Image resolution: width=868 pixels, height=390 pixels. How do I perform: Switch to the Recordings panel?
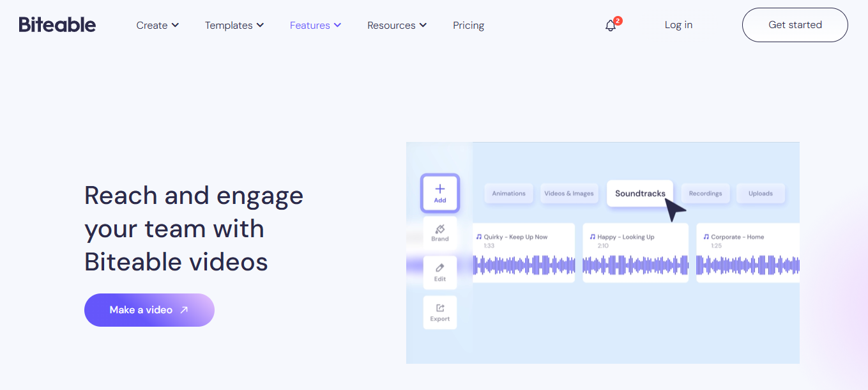click(705, 193)
